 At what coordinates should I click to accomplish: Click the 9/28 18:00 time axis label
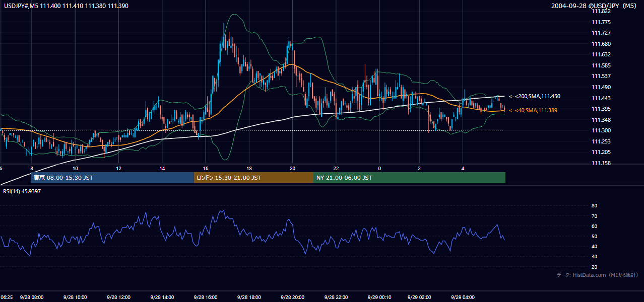pos(249,297)
